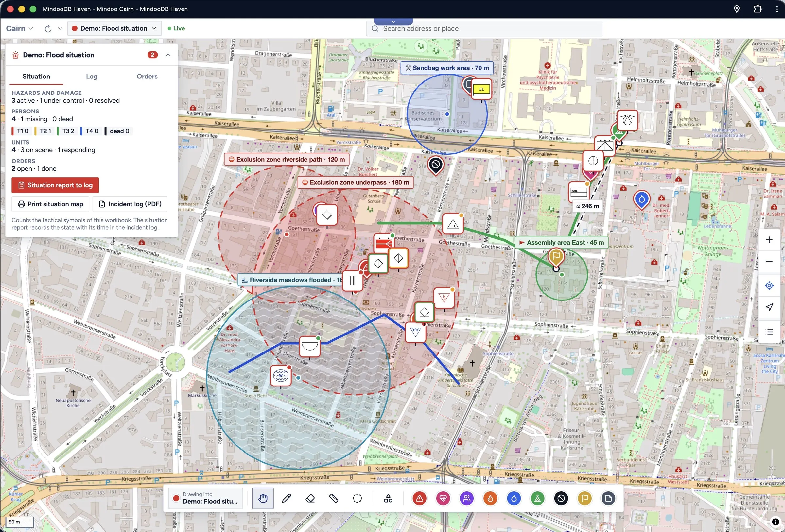Collapse the Demo: Flood situation panel
This screenshot has width=785, height=532.
[x=168, y=55]
